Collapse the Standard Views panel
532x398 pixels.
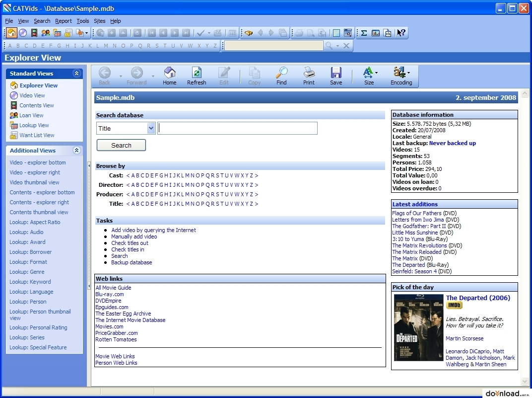coord(77,74)
